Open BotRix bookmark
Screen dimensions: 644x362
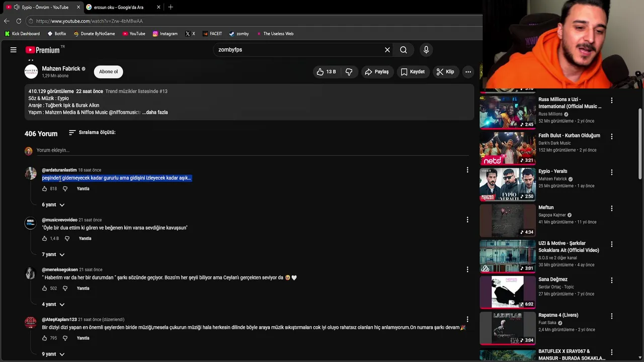click(x=57, y=34)
